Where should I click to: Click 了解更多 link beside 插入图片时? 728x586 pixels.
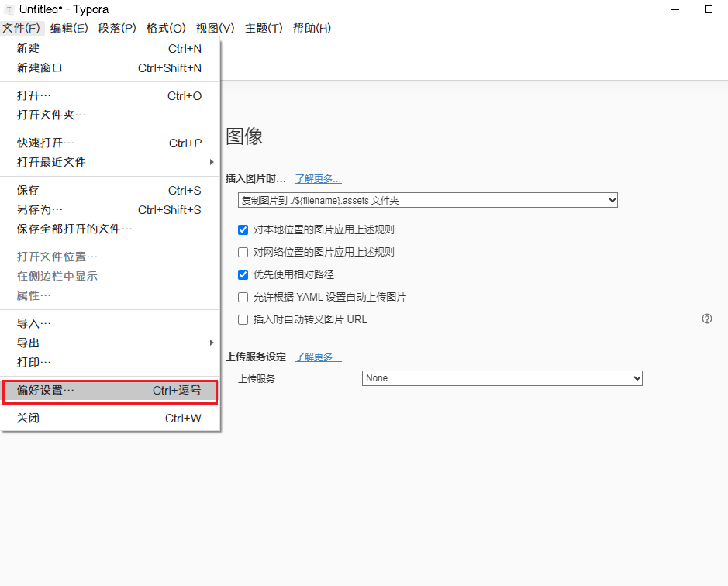click(x=318, y=179)
